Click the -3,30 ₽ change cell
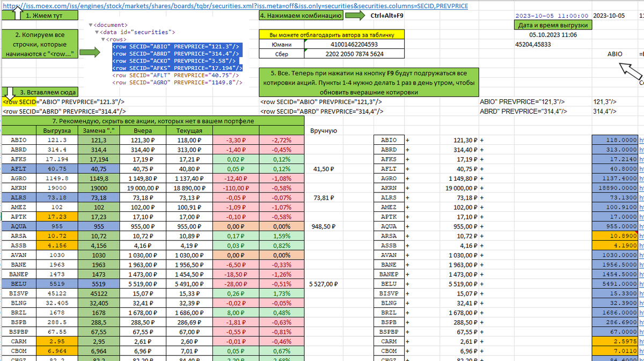Viewport: 644px width, 361px height. (x=236, y=140)
